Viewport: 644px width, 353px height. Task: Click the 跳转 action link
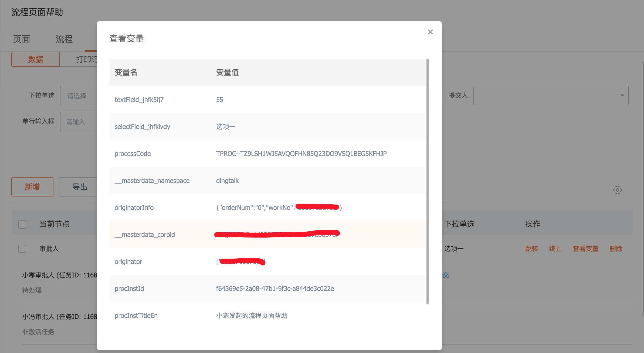531,249
